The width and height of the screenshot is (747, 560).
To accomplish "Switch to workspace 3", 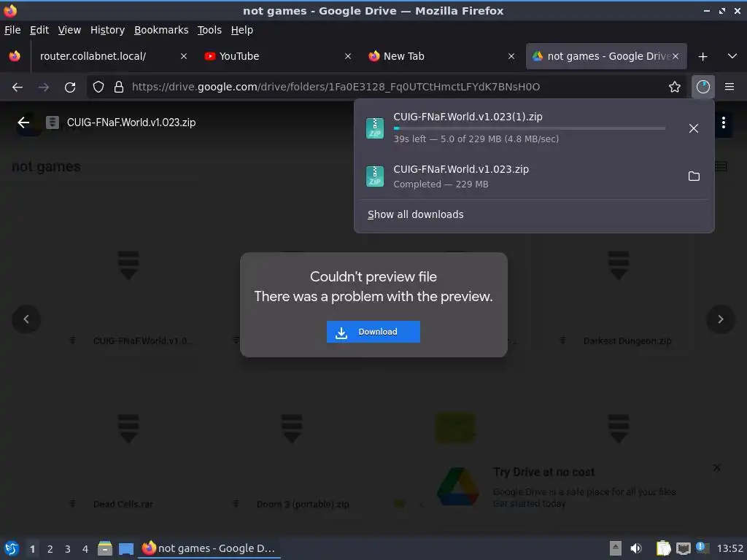I will [68, 549].
